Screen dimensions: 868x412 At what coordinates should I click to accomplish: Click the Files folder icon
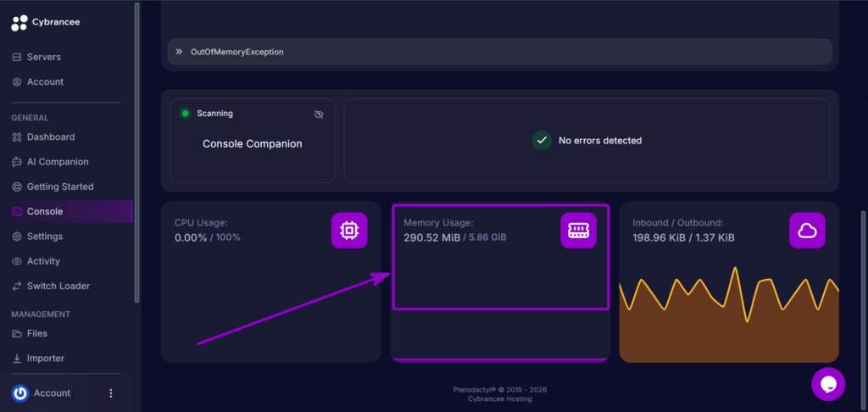[x=17, y=333]
